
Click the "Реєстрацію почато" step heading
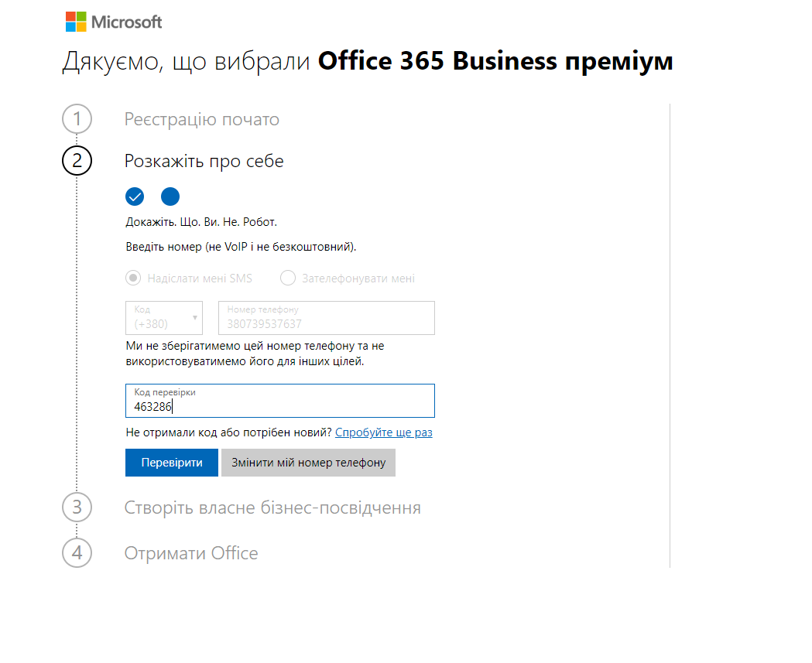(202, 120)
